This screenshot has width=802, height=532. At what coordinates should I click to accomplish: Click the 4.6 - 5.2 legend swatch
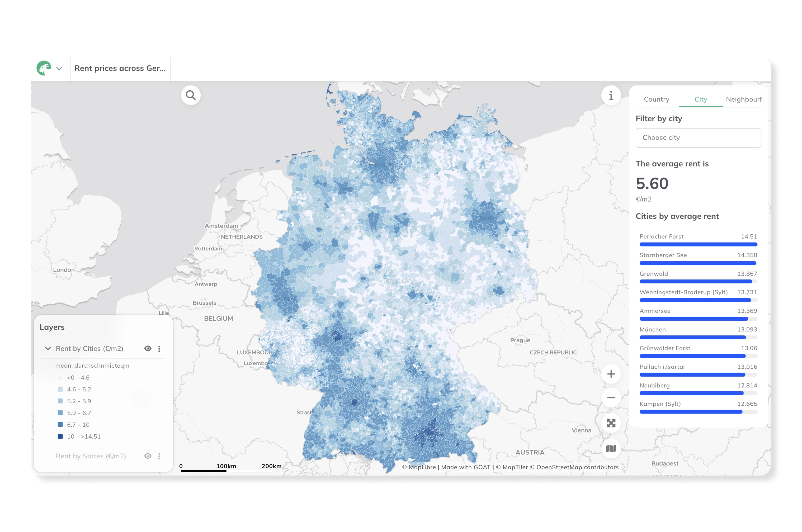(x=60, y=389)
